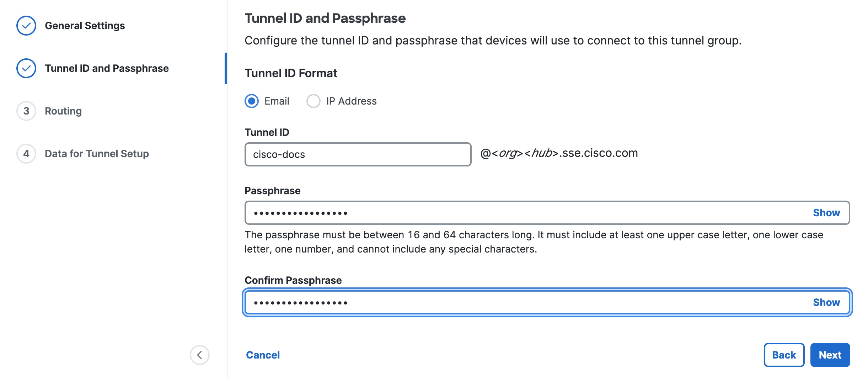Collapse the wizard sidebar with the chevron

(199, 355)
